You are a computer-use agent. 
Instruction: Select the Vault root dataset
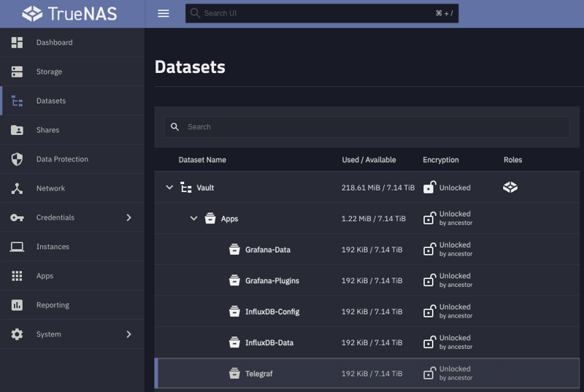click(x=367, y=188)
